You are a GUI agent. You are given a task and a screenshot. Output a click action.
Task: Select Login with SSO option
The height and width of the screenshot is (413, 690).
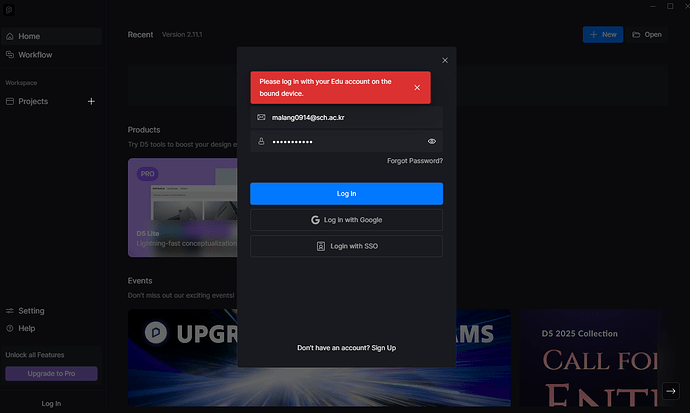(x=346, y=246)
